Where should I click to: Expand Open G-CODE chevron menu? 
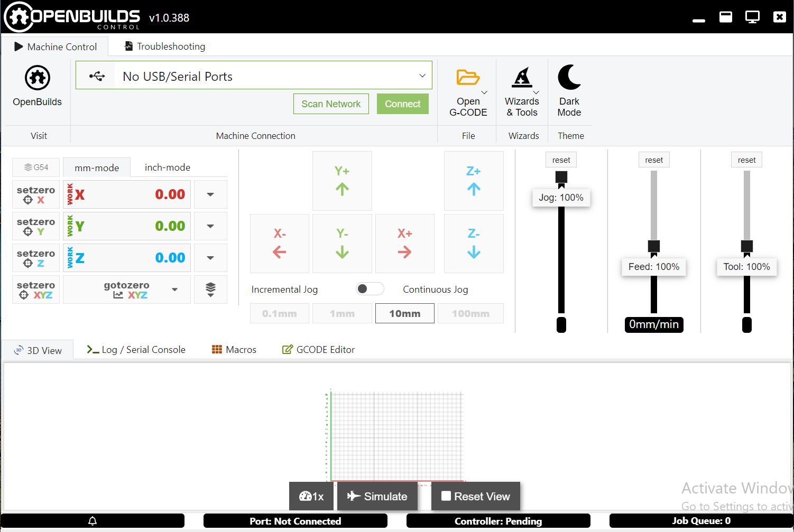click(x=484, y=93)
